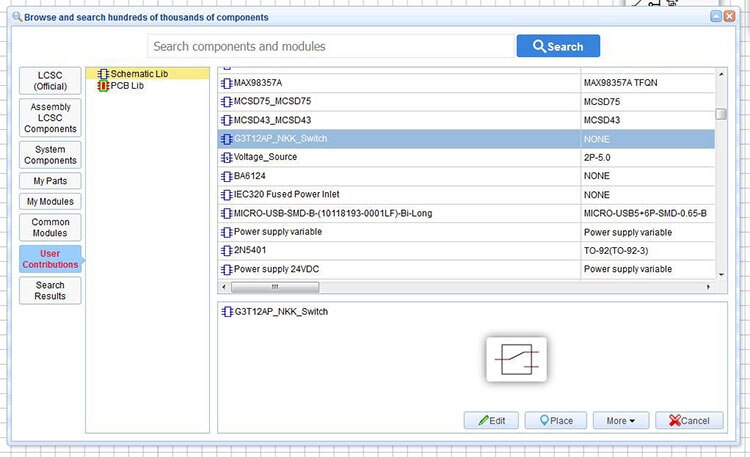Click the switch symbol preview thumbnail
Viewport: 750px width, 457px height.
[516, 357]
